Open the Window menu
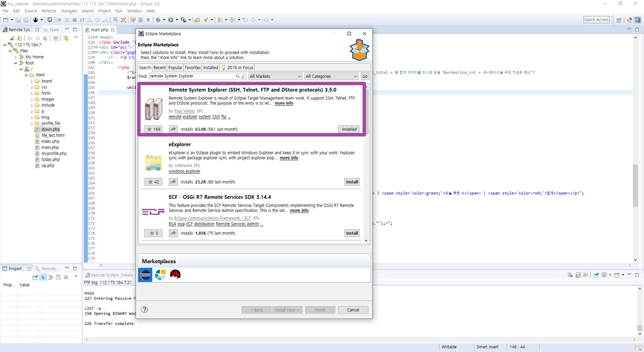Image resolution: width=644 pixels, height=352 pixels. [x=134, y=11]
